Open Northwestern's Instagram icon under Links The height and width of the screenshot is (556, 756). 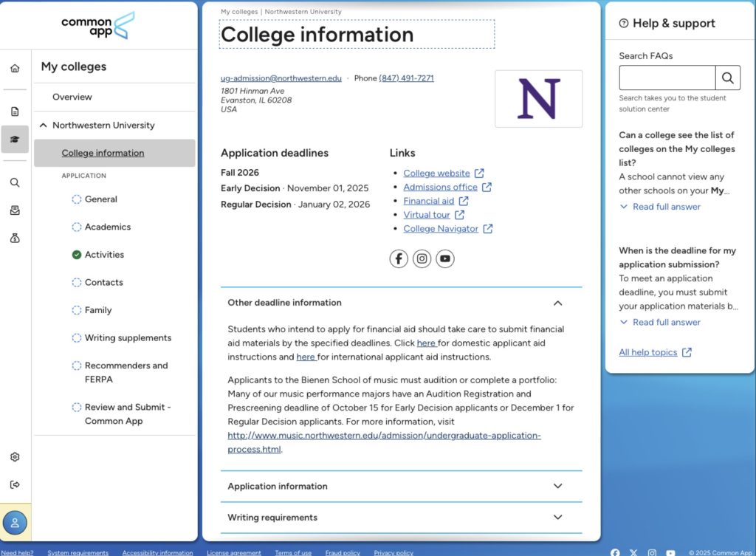(x=422, y=259)
